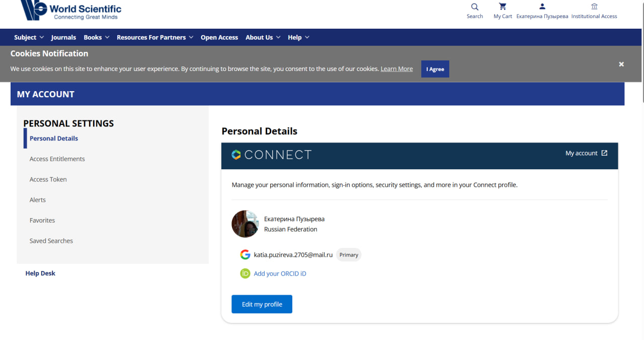
Task: Click the Edit my profile button
Action: tap(262, 304)
